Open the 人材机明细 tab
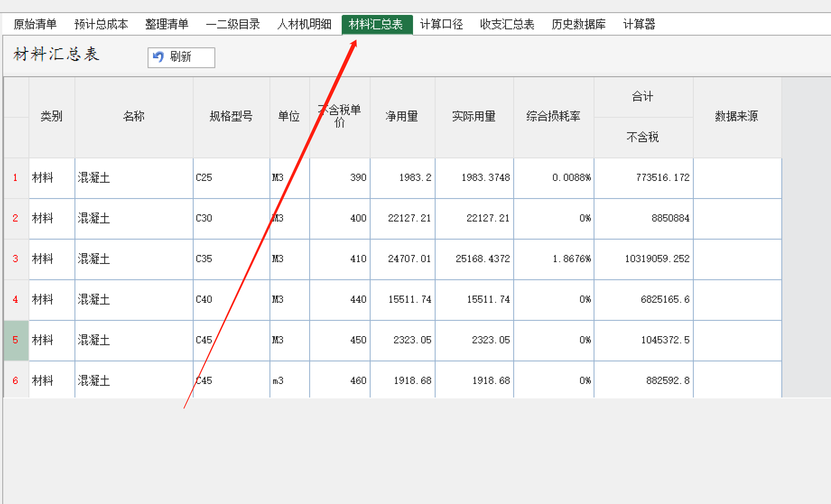This screenshot has width=831, height=504. coord(304,24)
